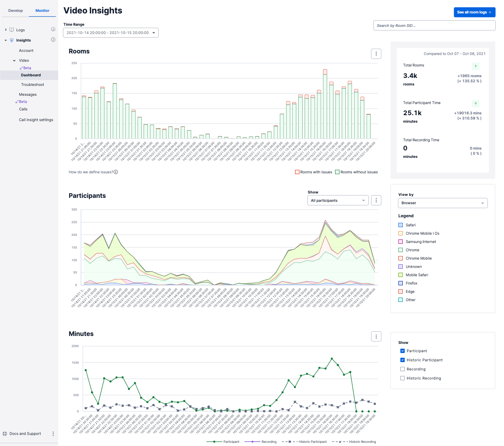Click the Logs book icon in sidebar

pyautogui.click(x=12, y=30)
